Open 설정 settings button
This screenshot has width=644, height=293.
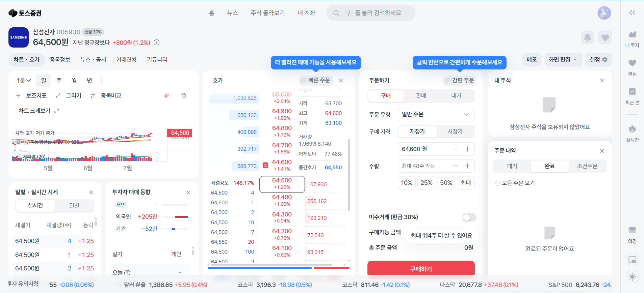[x=598, y=60]
